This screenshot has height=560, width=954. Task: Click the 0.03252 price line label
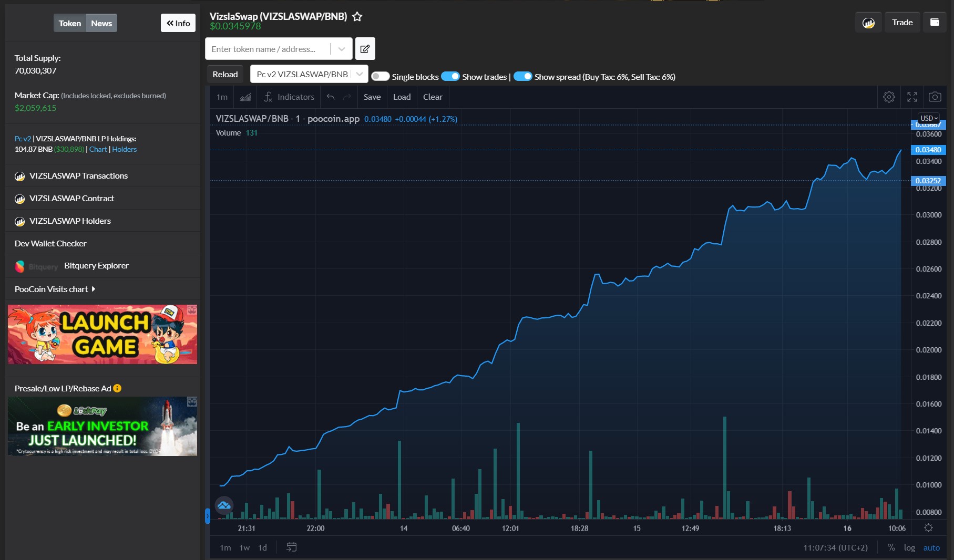pyautogui.click(x=928, y=181)
